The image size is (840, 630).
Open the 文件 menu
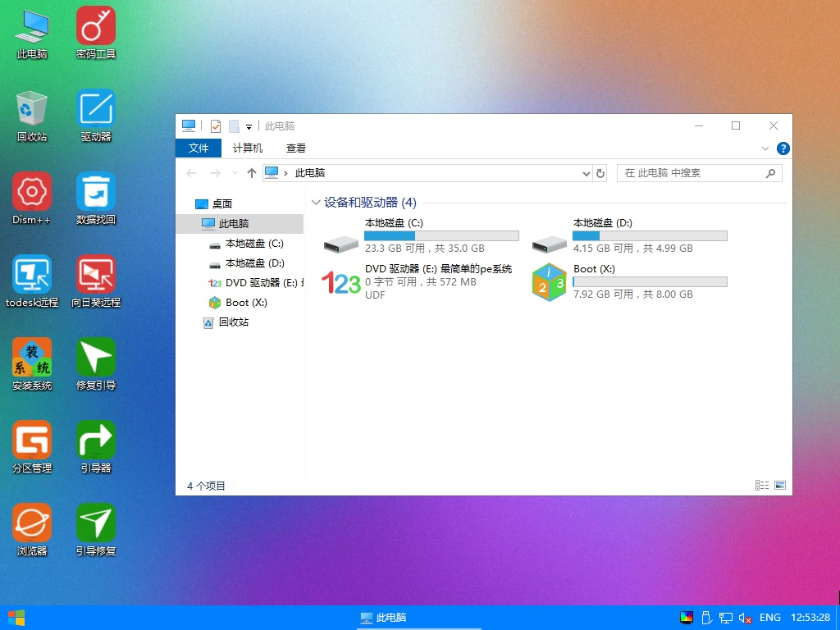pos(199,148)
